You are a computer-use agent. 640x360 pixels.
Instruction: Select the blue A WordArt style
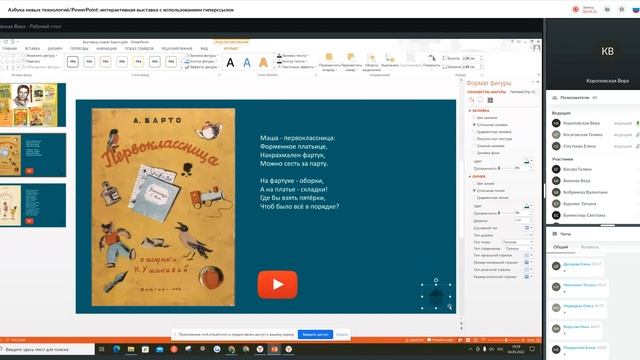click(247, 62)
